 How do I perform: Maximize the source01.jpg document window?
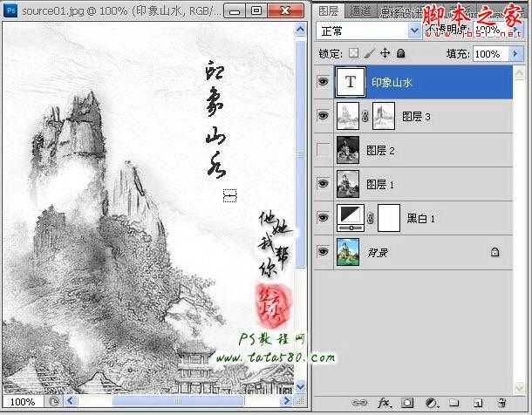(256, 10)
